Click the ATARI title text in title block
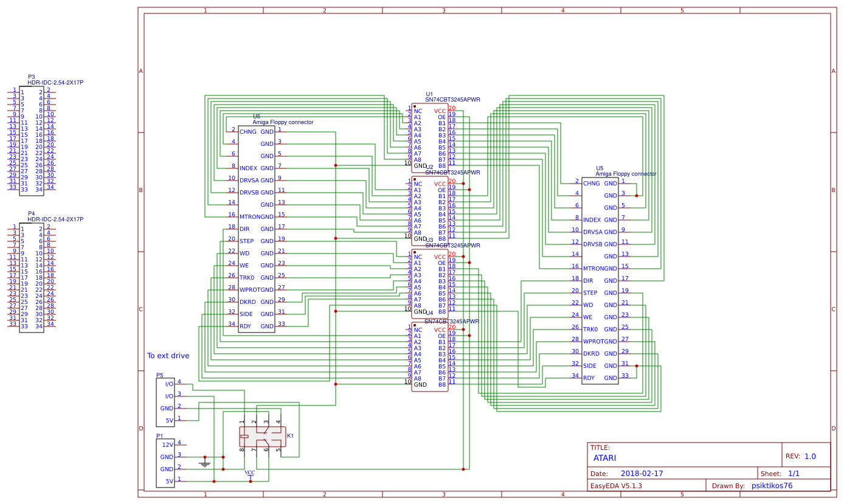This screenshot has width=844, height=504. coord(606,458)
